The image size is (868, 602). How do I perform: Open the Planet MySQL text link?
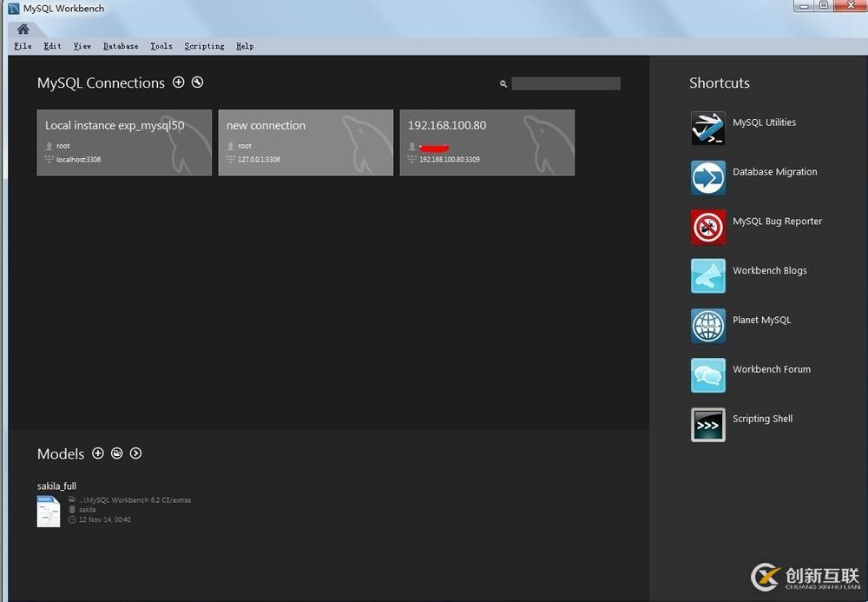tap(762, 320)
